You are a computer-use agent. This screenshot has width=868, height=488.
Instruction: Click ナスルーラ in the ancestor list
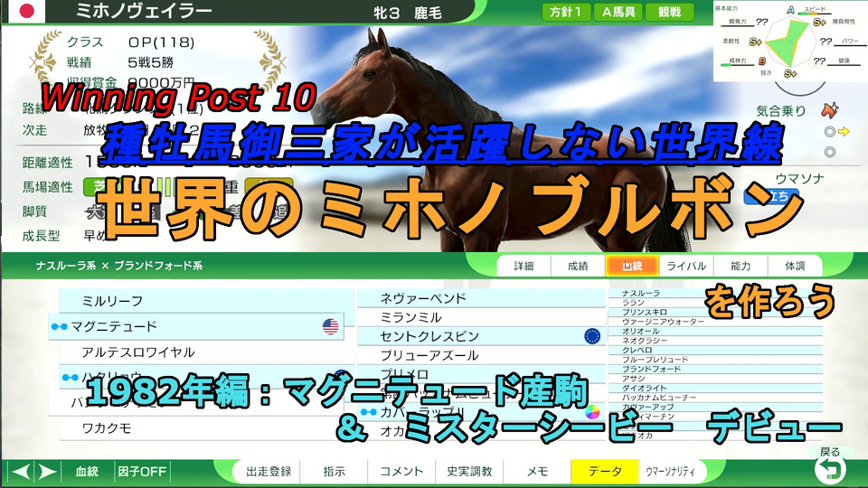(640, 293)
